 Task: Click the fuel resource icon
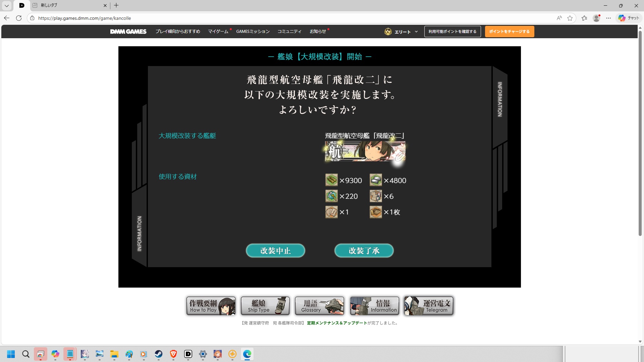(x=331, y=180)
